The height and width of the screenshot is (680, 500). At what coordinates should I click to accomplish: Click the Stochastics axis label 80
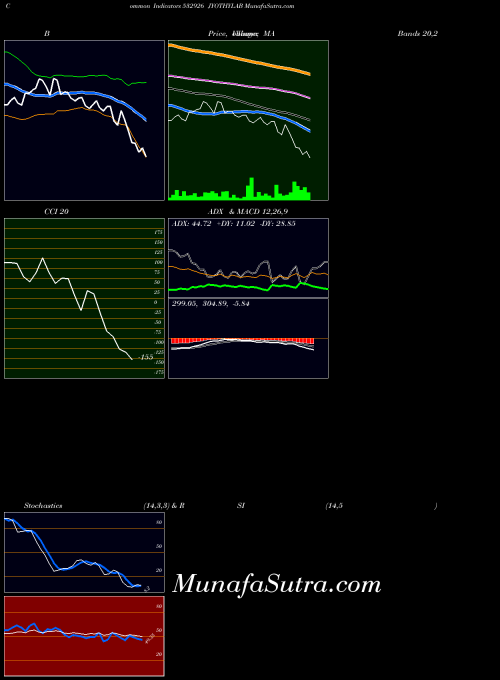[159, 523]
